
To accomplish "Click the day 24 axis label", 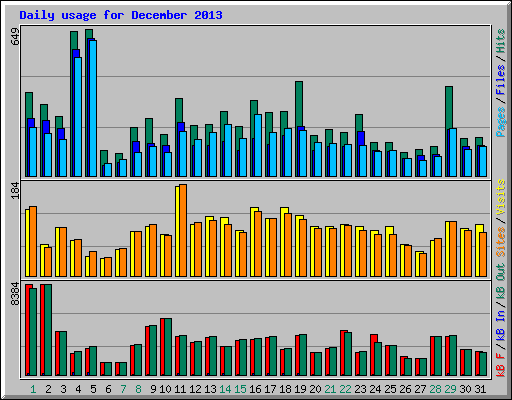I will coord(375,389).
